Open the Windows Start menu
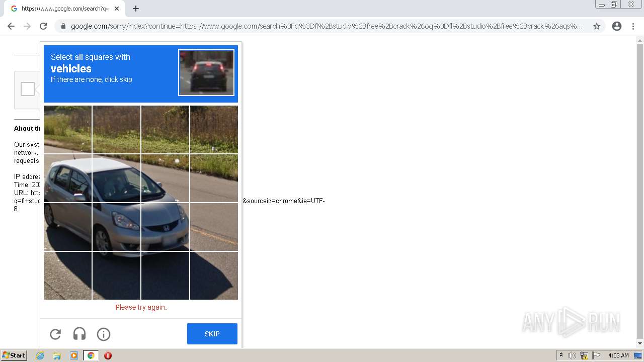Image resolution: width=644 pixels, height=362 pixels. coord(14,355)
